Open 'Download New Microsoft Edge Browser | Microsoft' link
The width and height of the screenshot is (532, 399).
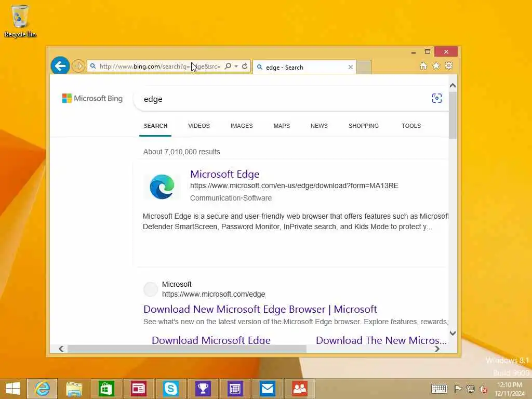pyautogui.click(x=260, y=310)
